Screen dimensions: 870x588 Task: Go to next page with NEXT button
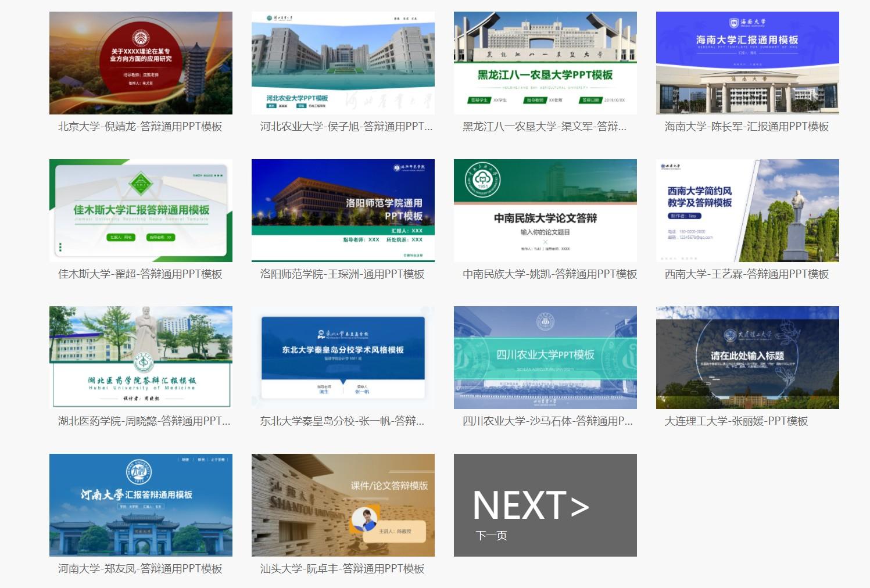545,505
